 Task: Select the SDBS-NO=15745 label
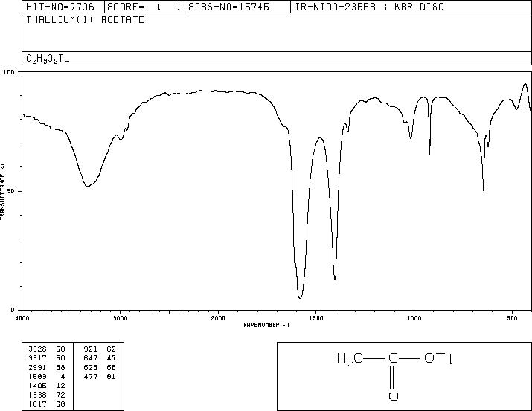coord(228,7)
